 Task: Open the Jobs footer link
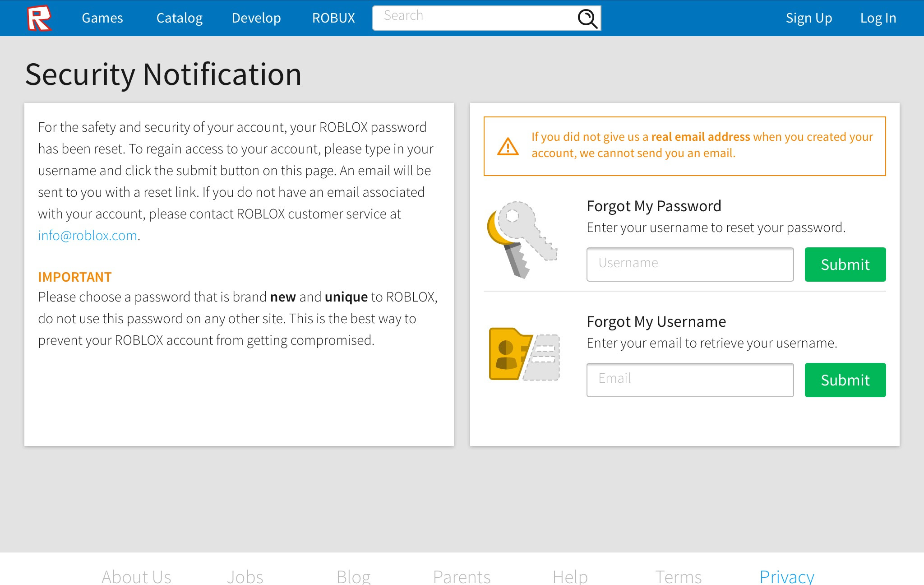(245, 577)
